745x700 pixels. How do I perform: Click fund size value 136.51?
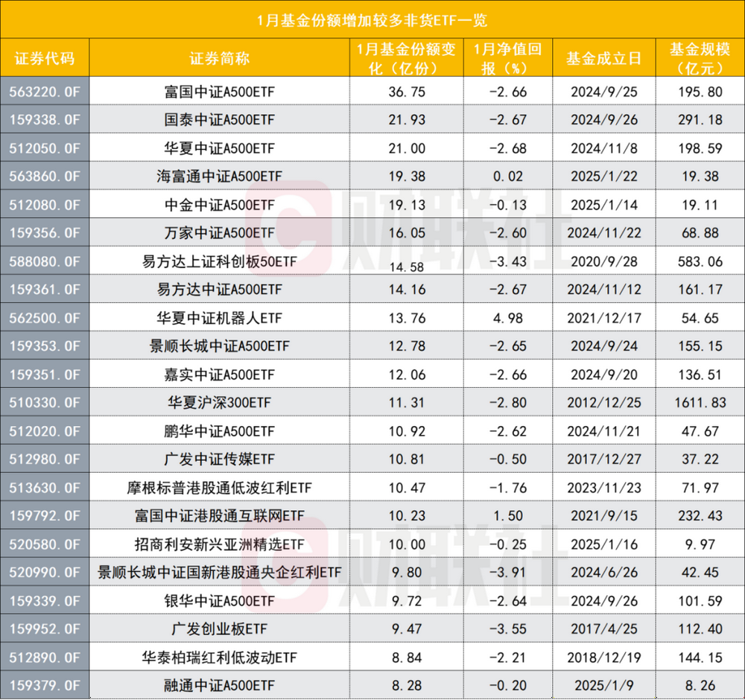pos(700,375)
